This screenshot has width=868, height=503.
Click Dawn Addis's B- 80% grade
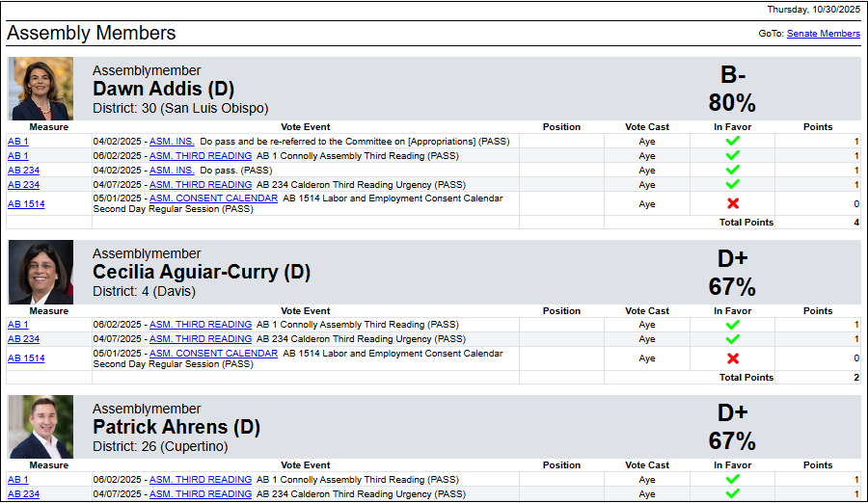click(732, 90)
